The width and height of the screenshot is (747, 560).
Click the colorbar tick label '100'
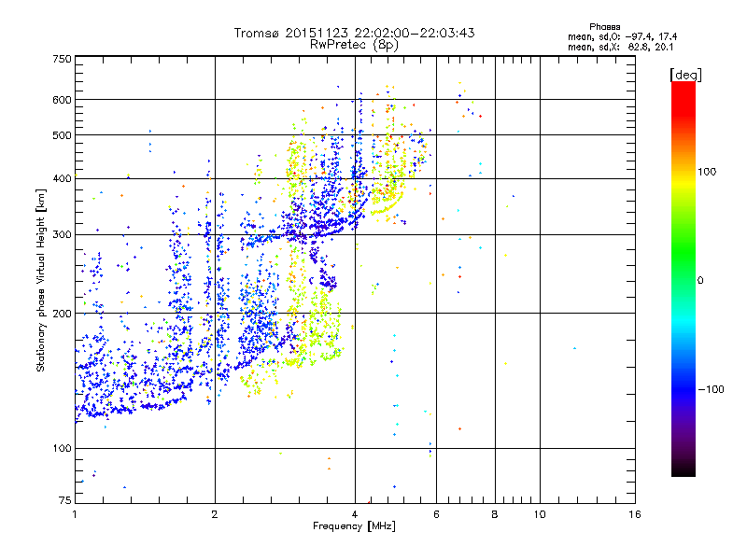pos(707,172)
